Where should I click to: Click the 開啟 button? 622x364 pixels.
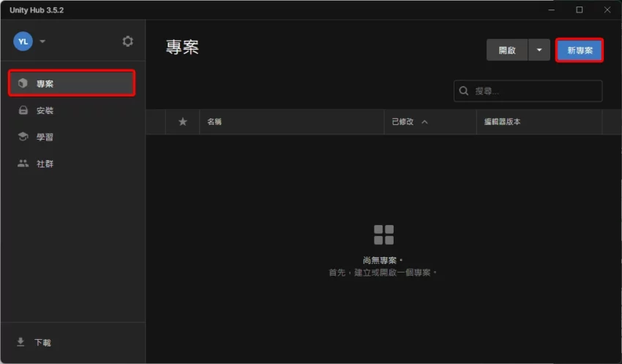pos(507,50)
